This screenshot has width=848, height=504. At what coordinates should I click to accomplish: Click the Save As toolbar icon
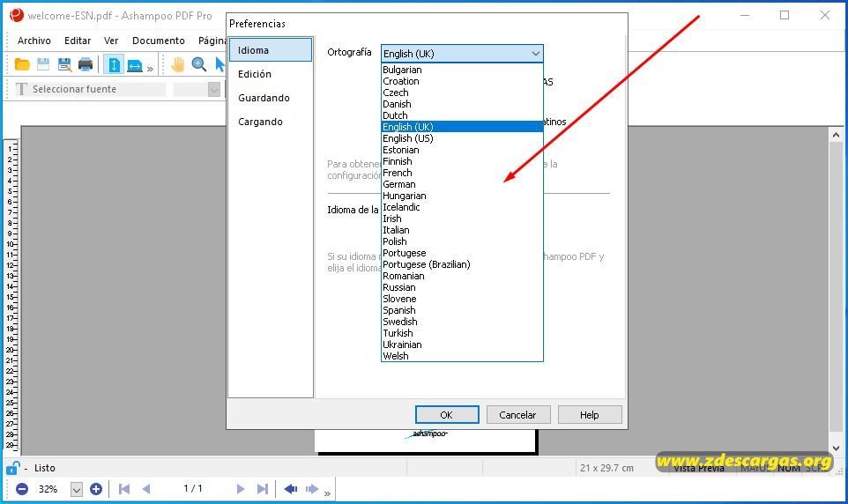(x=64, y=65)
